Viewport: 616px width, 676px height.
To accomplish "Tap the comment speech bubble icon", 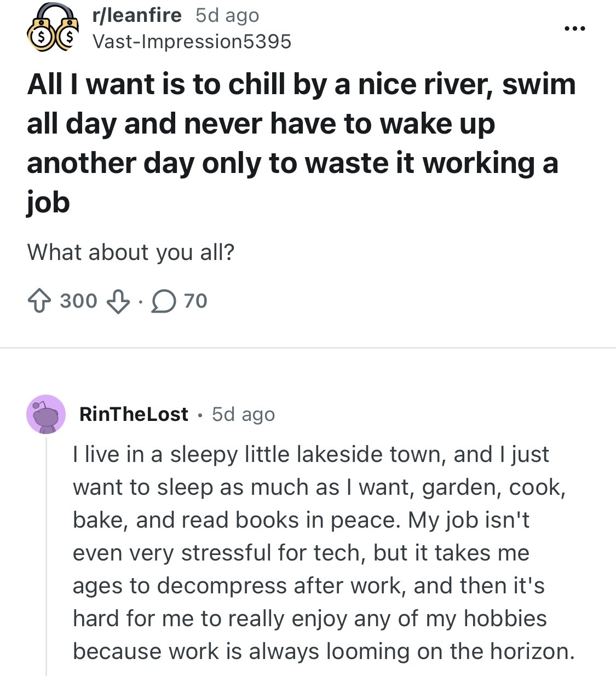I will coord(164,301).
